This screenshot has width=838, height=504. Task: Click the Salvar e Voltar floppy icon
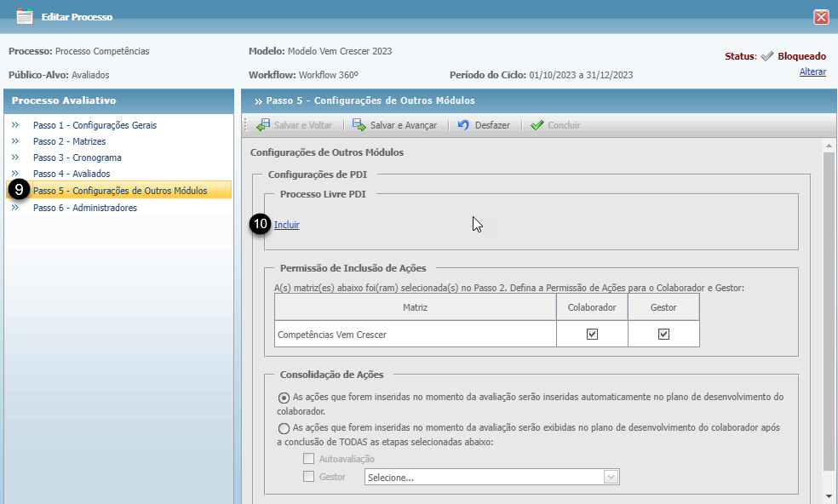pos(263,125)
